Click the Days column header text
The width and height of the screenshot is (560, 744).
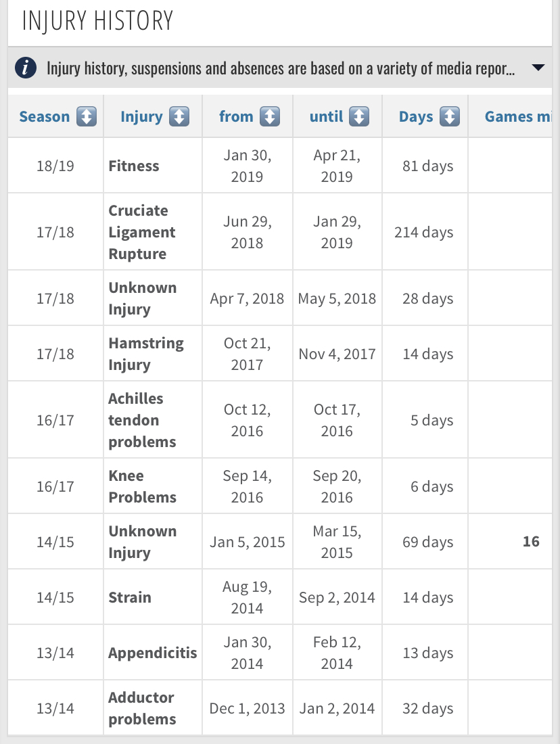click(x=416, y=117)
